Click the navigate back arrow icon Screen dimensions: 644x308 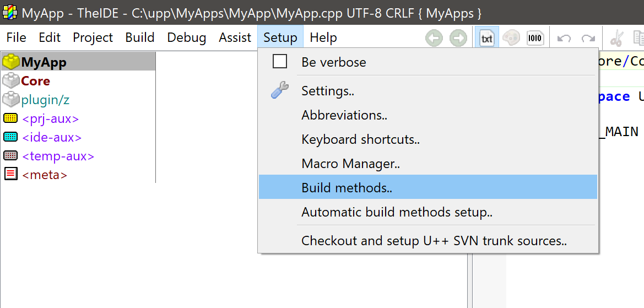tap(434, 38)
